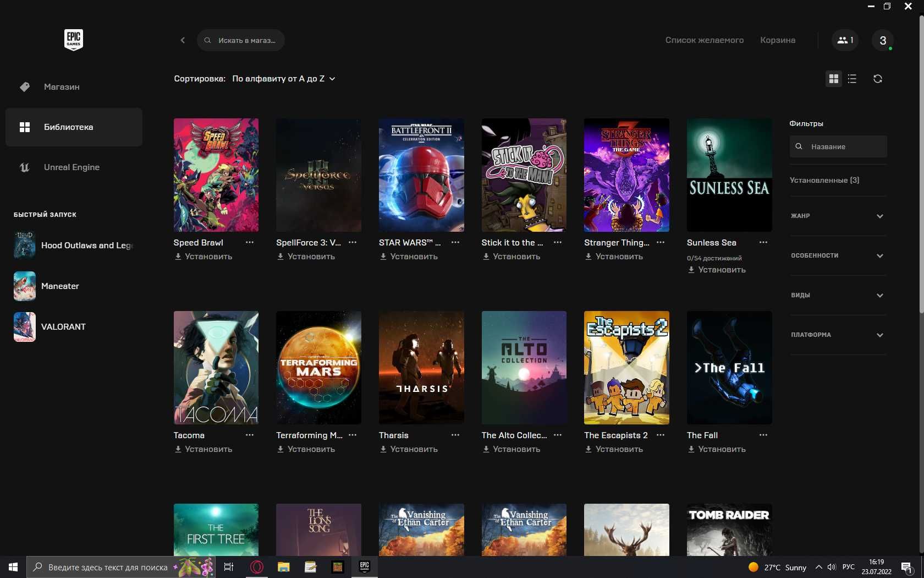Open options menu for Terraforming Mars
924x578 pixels.
click(x=353, y=435)
